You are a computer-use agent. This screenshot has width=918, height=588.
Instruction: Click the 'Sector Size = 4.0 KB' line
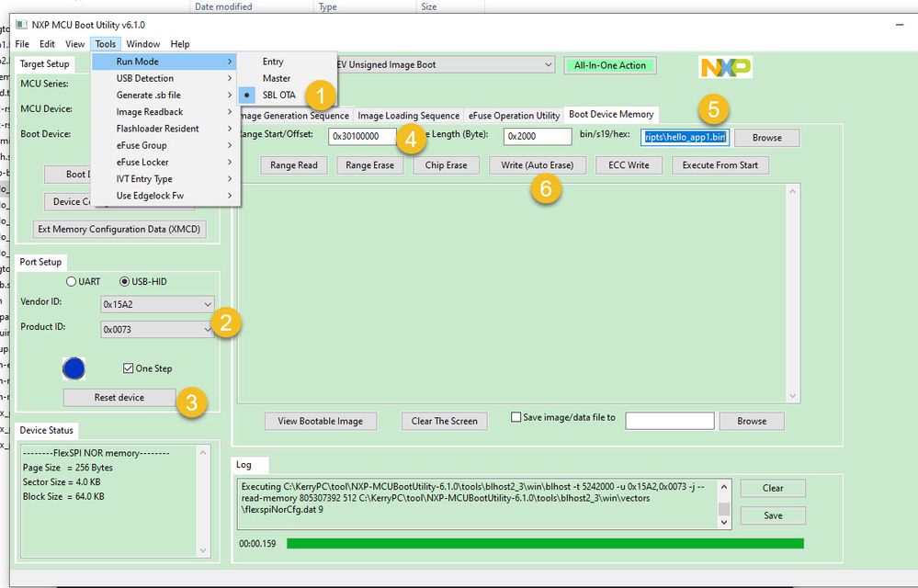click(x=62, y=482)
